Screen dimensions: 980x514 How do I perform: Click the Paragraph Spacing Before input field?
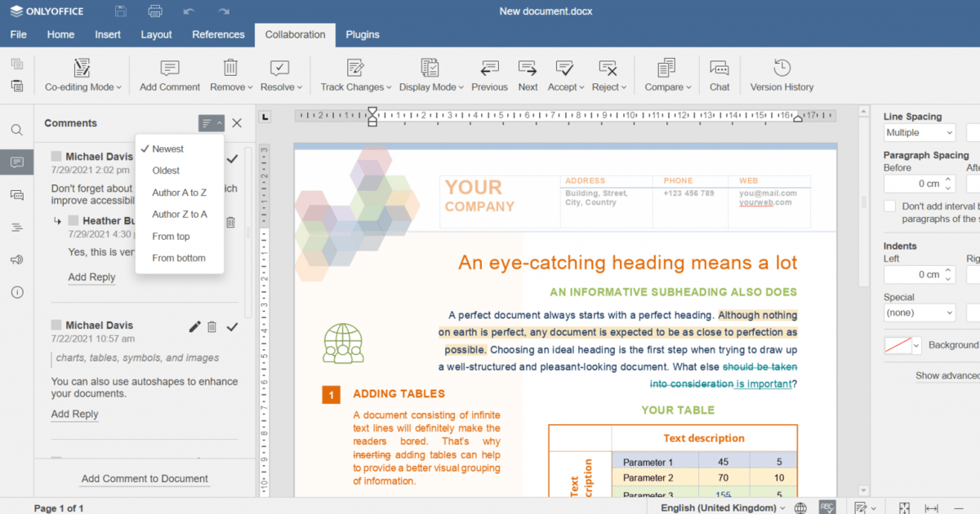(919, 184)
